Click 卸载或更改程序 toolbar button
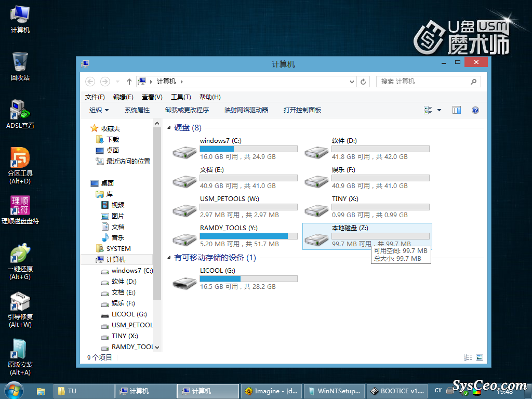Screen dimensions: 532x399 tap(187, 110)
